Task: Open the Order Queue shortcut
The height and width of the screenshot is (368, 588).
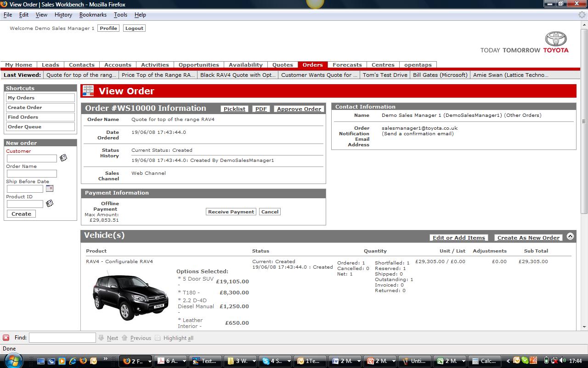Action: pos(40,126)
